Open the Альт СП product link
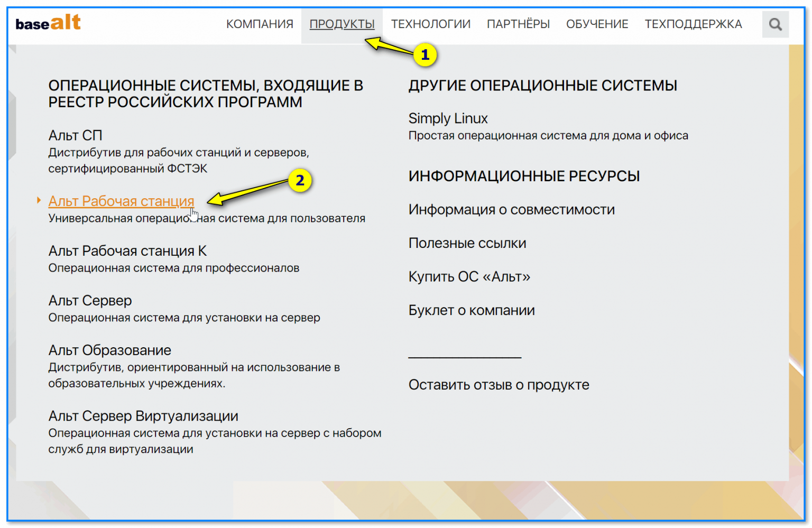Image resolution: width=812 pixels, height=528 pixels. [x=75, y=135]
